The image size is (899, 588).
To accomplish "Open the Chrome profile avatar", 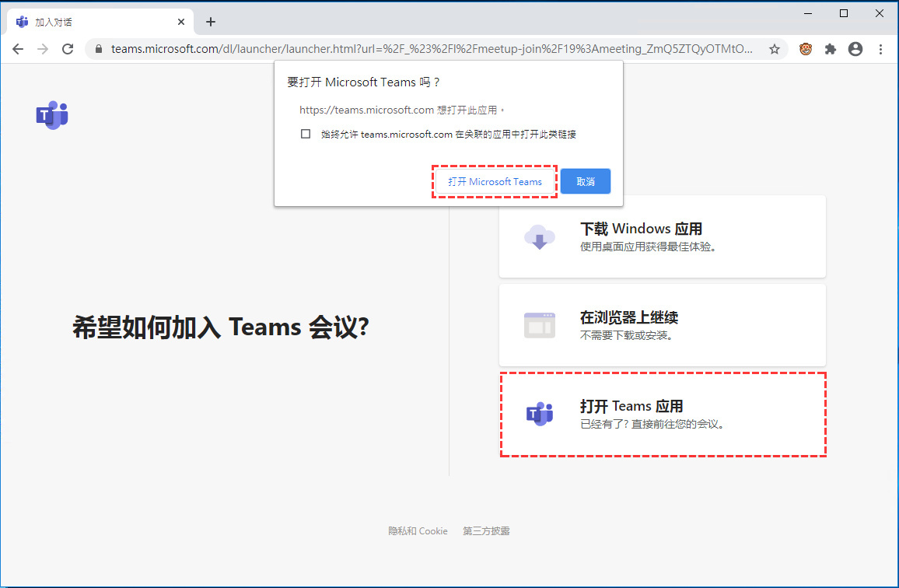I will (x=855, y=49).
